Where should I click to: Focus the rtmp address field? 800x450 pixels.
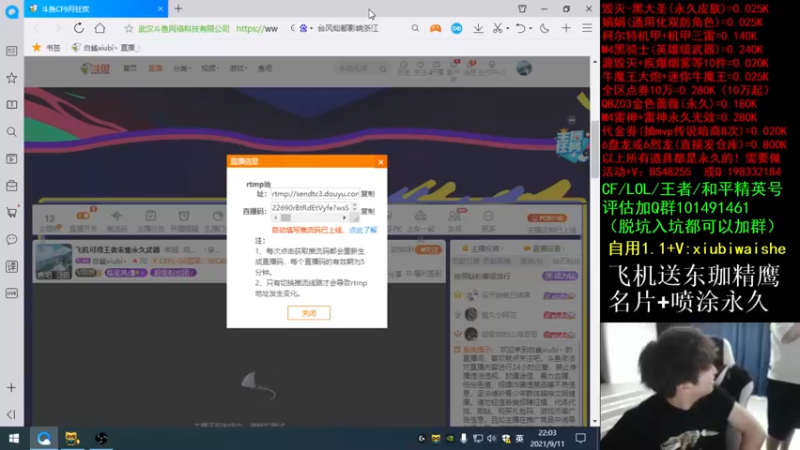point(315,194)
